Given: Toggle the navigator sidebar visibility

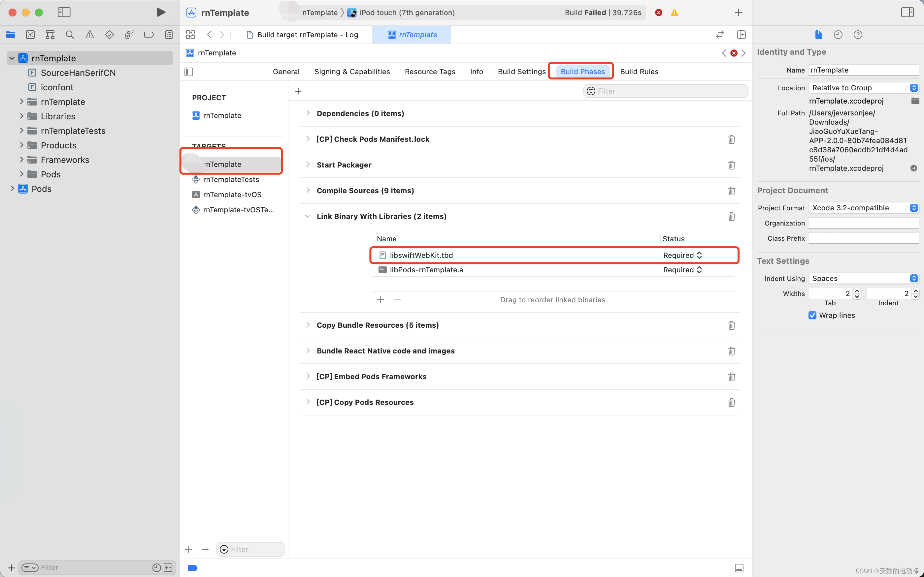Looking at the screenshot, I should click(x=64, y=13).
